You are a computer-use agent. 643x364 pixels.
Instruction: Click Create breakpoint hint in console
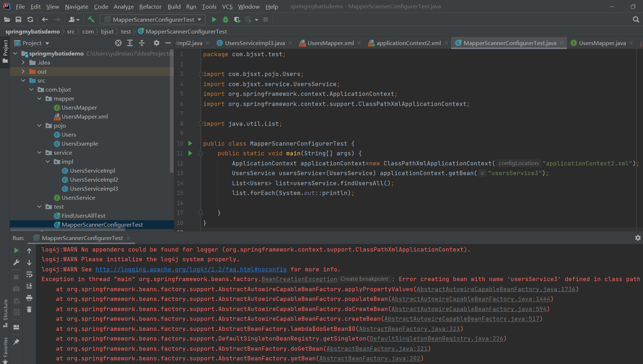coord(364,279)
